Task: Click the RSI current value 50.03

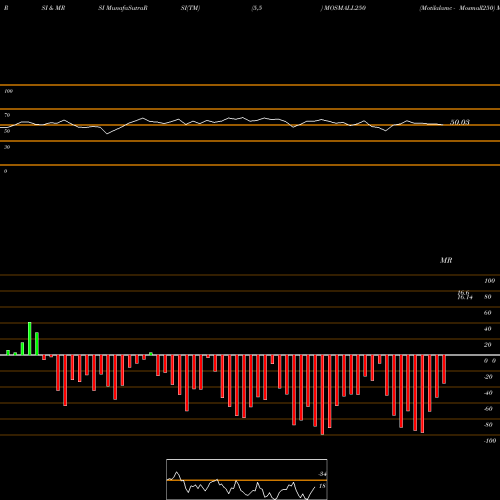Action: click(x=460, y=122)
